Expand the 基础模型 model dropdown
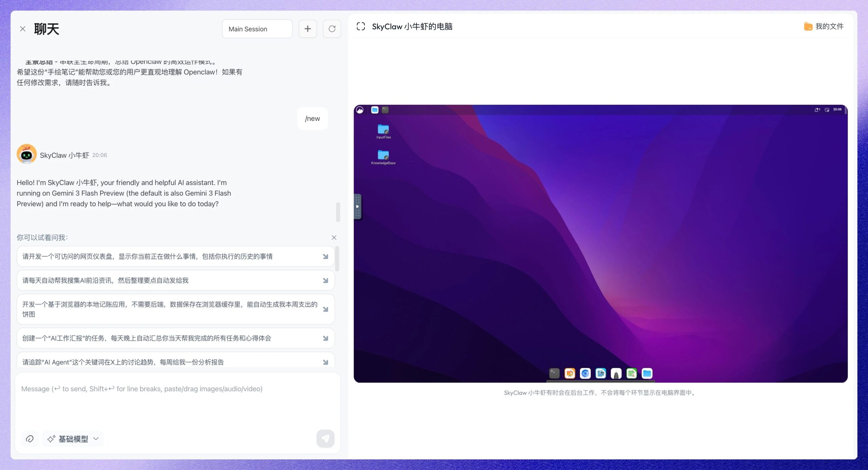Image resolution: width=868 pixels, height=470 pixels. pos(72,438)
